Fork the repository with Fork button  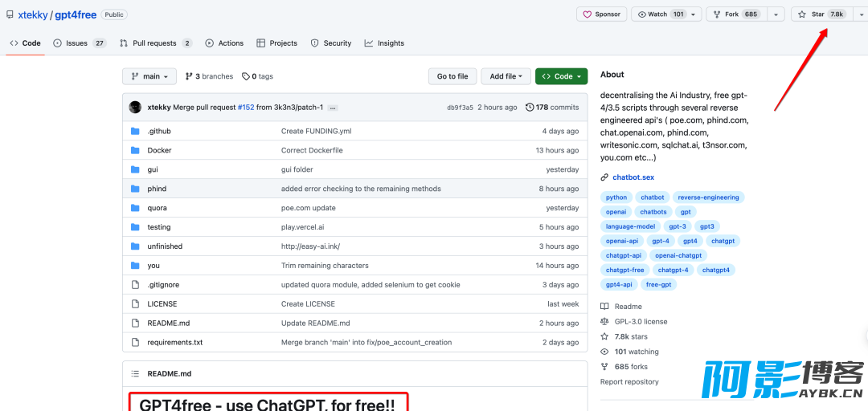737,14
